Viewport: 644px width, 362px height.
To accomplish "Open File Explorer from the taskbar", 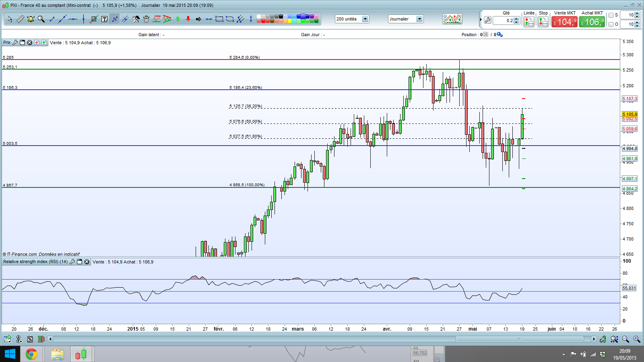I will point(58,354).
